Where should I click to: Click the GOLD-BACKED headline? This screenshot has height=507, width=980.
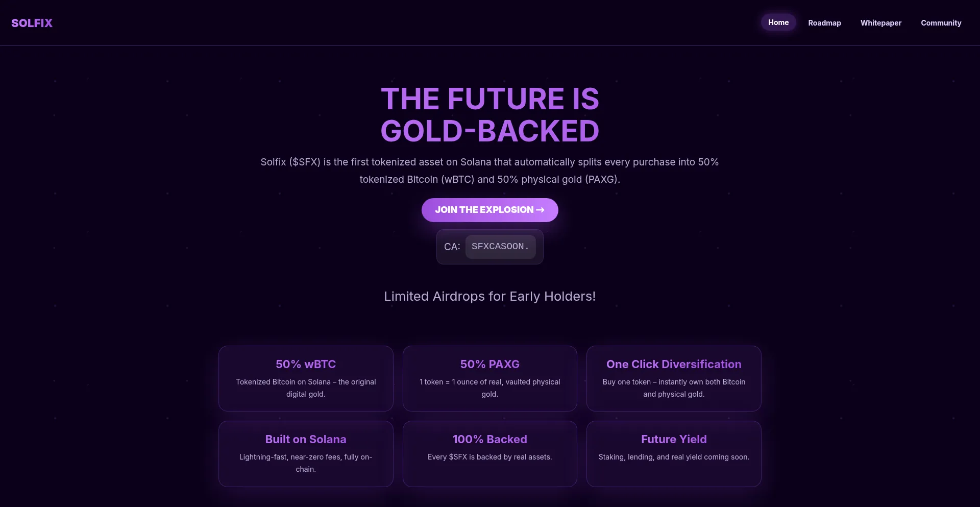[x=489, y=130]
